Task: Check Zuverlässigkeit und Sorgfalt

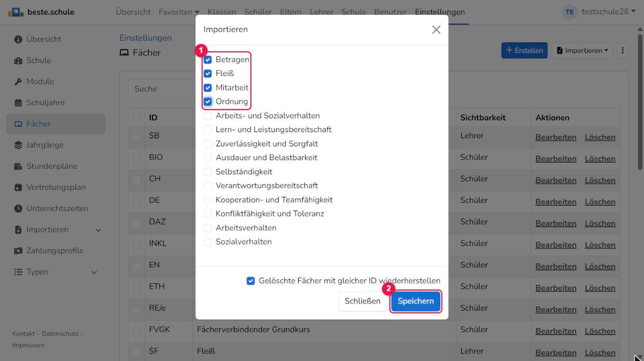Action: tap(207, 144)
